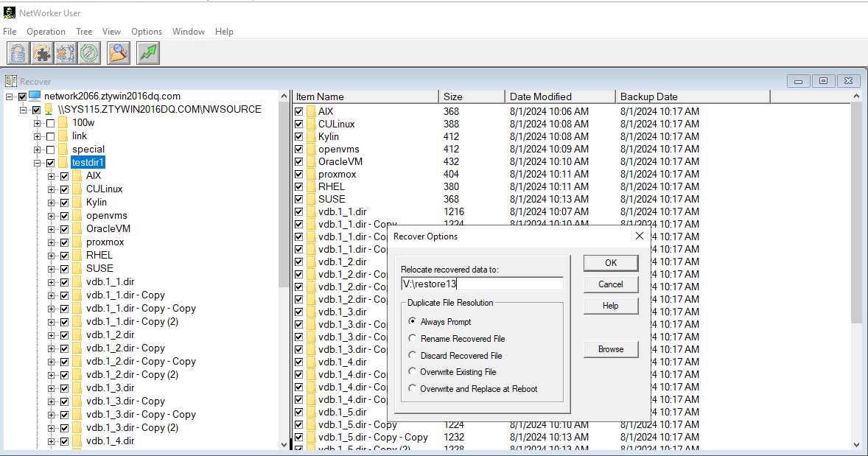Click the proxmox folder icon in item list
This screenshot has height=456, width=868.
(x=310, y=175)
